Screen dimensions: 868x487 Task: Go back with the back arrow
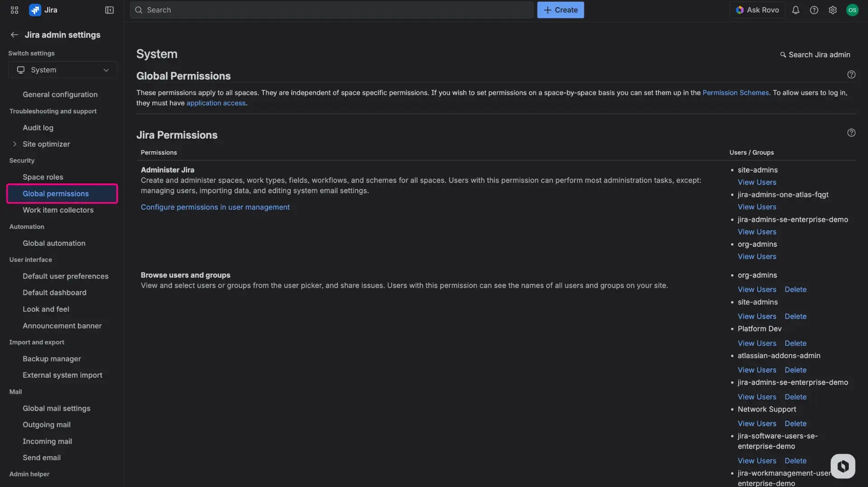coord(14,34)
